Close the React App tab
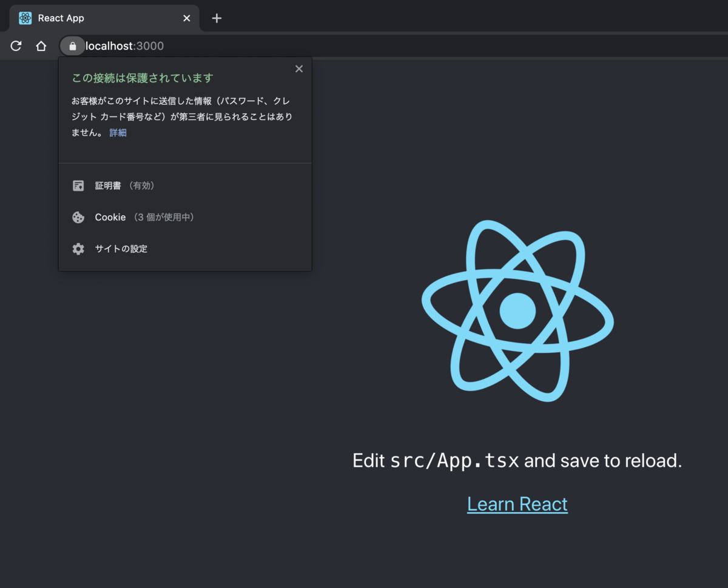The width and height of the screenshot is (728, 588). click(187, 18)
